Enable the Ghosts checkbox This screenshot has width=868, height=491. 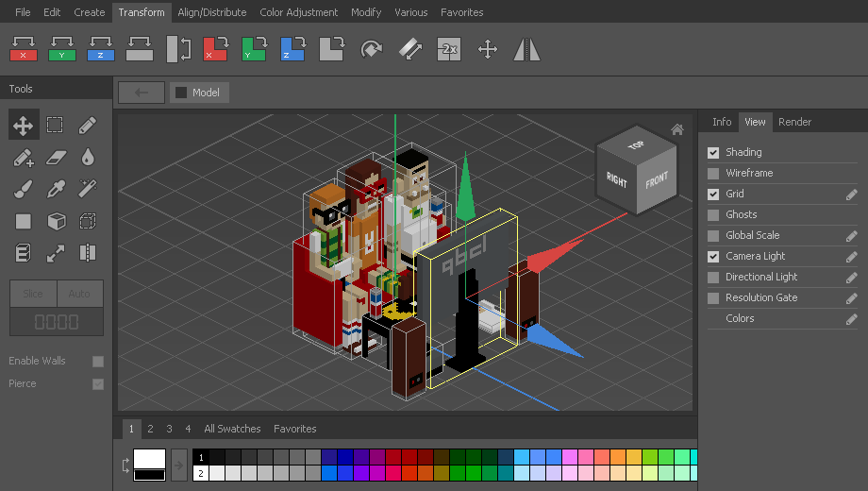[x=713, y=215]
